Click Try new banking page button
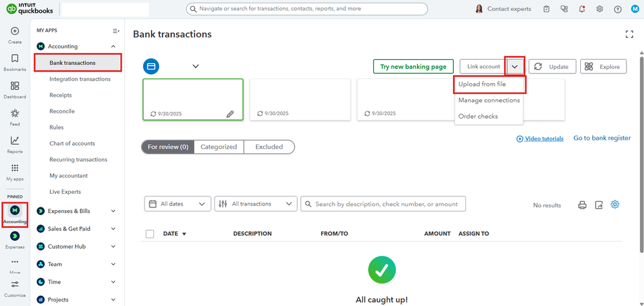The height and width of the screenshot is (306, 644). [x=413, y=66]
